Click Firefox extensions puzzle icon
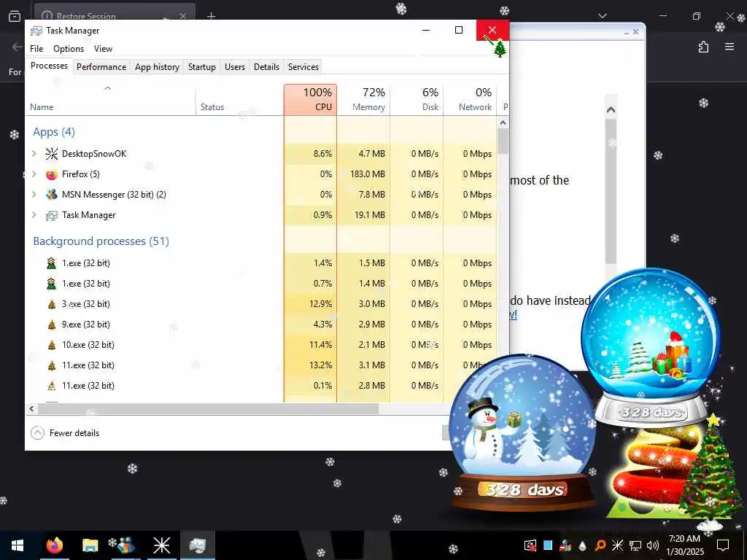 click(x=703, y=47)
